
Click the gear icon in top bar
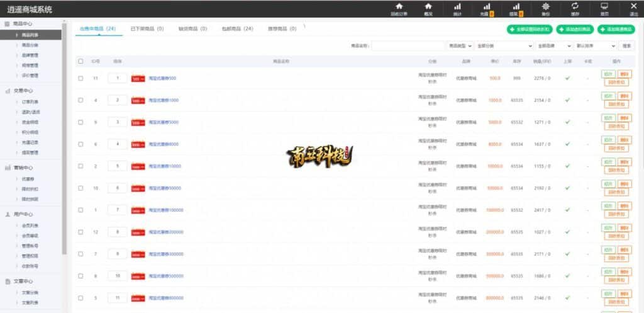pyautogui.click(x=545, y=6)
